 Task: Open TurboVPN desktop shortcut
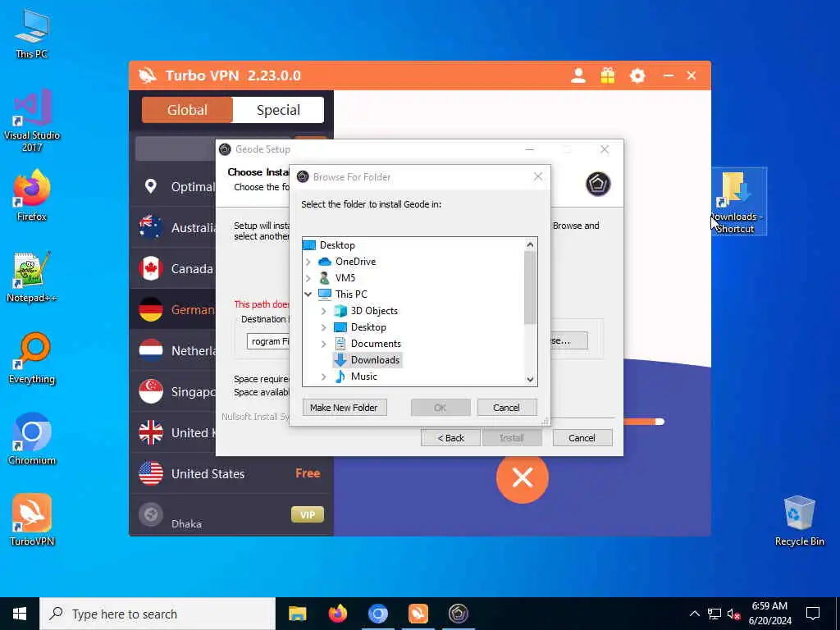click(32, 520)
